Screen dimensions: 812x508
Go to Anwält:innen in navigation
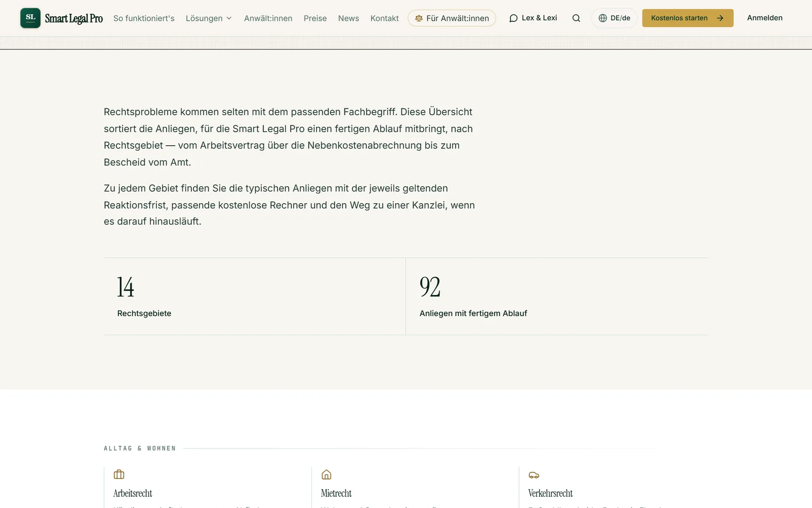268,18
